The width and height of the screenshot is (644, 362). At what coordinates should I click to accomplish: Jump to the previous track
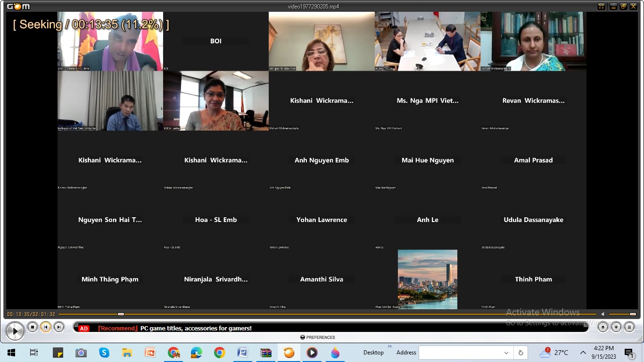45,327
